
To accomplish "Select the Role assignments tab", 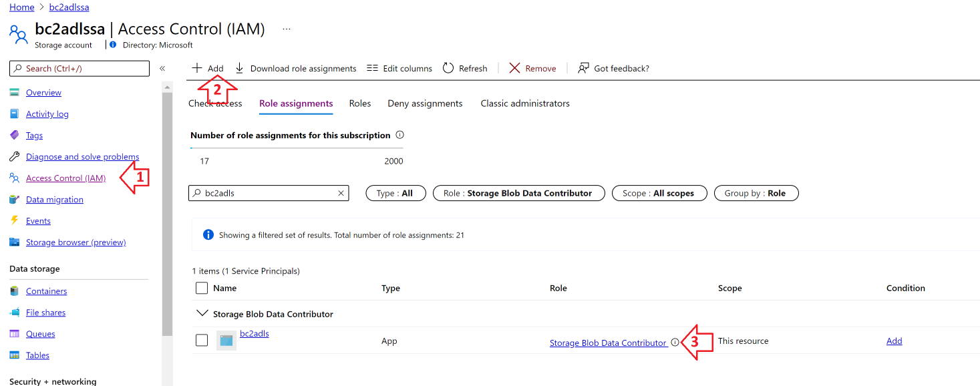I will (x=296, y=104).
